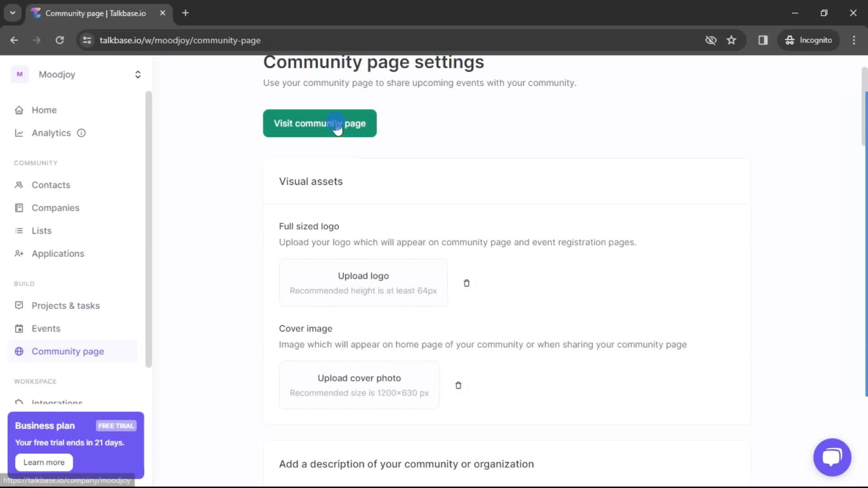Toggle the Analytics info tooltip
868x488 pixels.
(x=81, y=132)
